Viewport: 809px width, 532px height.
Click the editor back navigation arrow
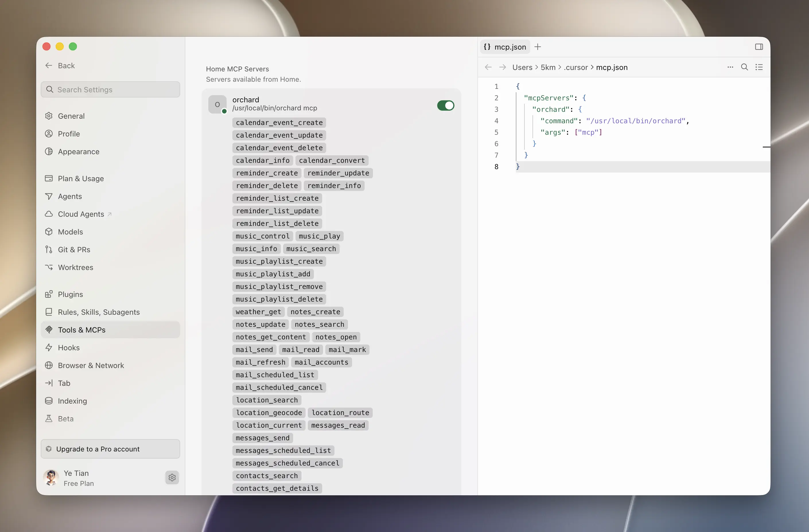coord(488,67)
